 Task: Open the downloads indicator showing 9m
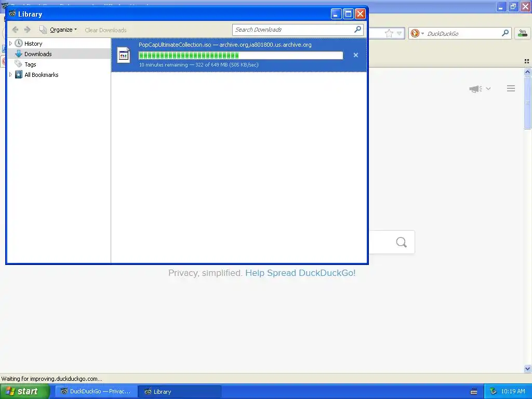[x=523, y=33]
